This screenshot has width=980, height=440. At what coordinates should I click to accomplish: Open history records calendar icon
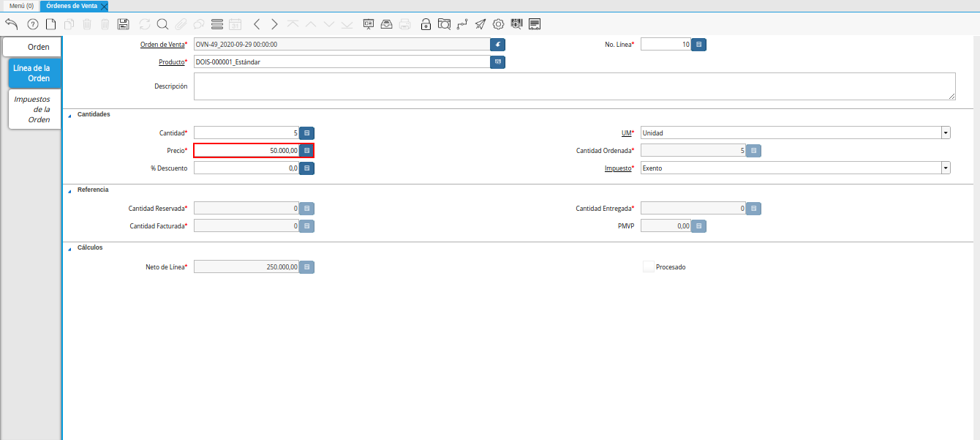tap(235, 24)
